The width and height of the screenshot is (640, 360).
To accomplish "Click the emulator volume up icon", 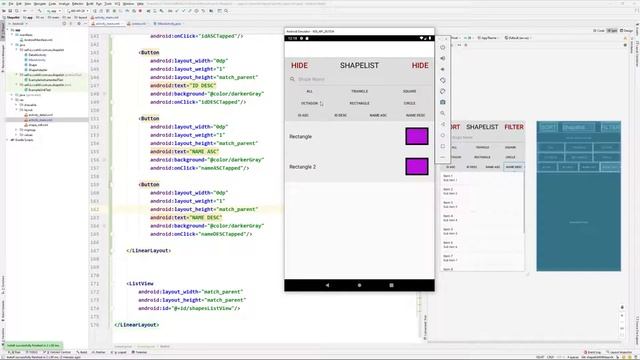I will 442,58.
